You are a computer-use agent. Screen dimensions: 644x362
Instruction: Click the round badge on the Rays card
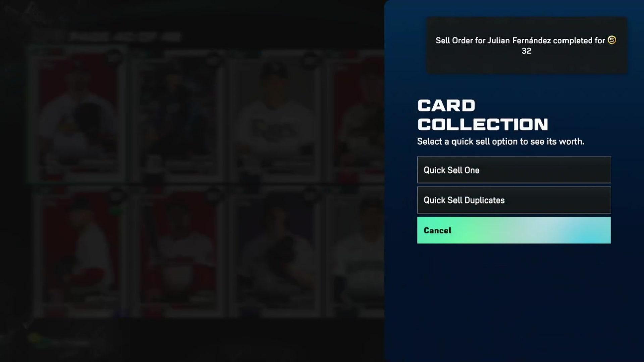[309, 60]
